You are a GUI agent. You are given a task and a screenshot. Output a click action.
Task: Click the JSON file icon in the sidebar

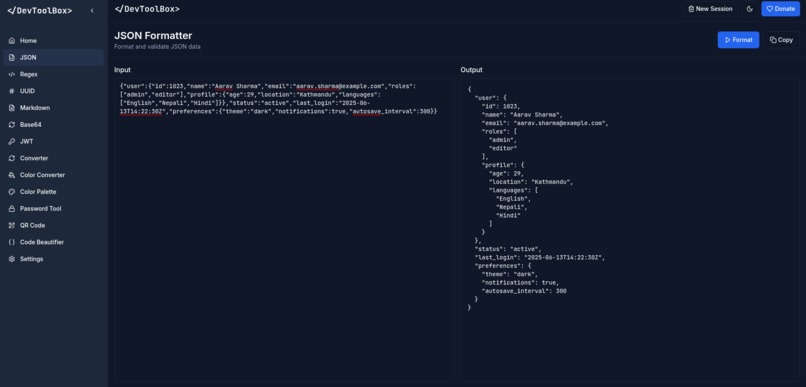pos(12,58)
